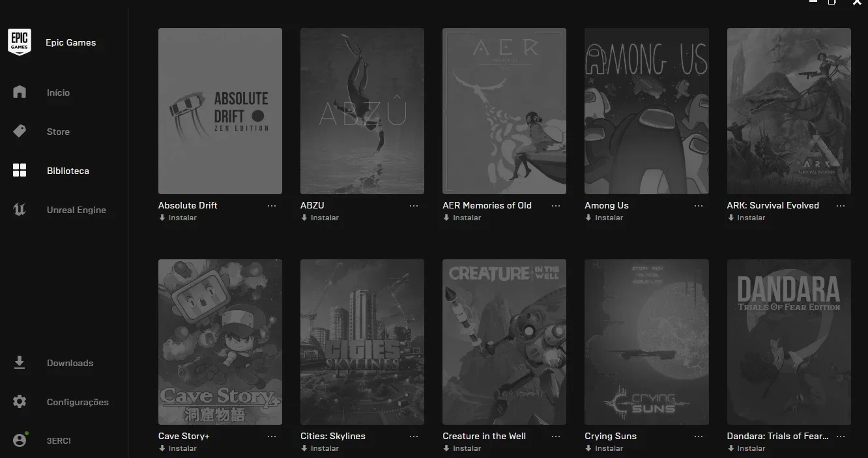Open the Downloads menu label
Viewport: 868px width, 458px height.
click(x=70, y=363)
